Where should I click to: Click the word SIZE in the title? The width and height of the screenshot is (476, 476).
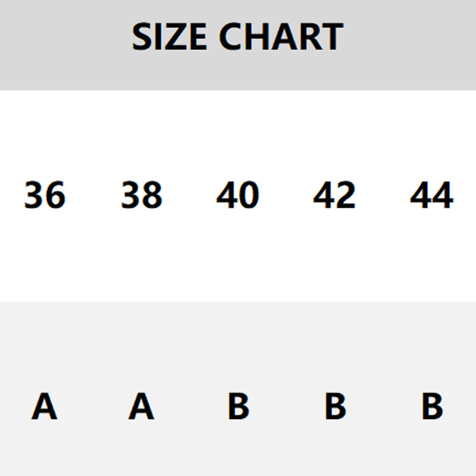coord(170,37)
